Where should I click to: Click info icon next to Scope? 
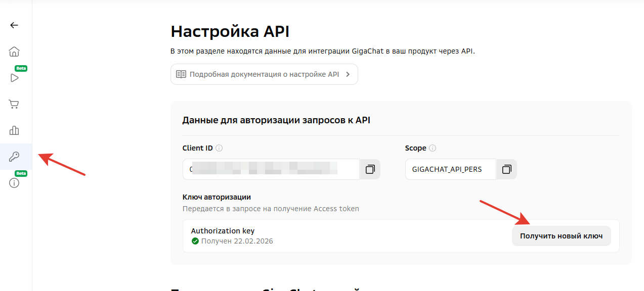pos(433,149)
